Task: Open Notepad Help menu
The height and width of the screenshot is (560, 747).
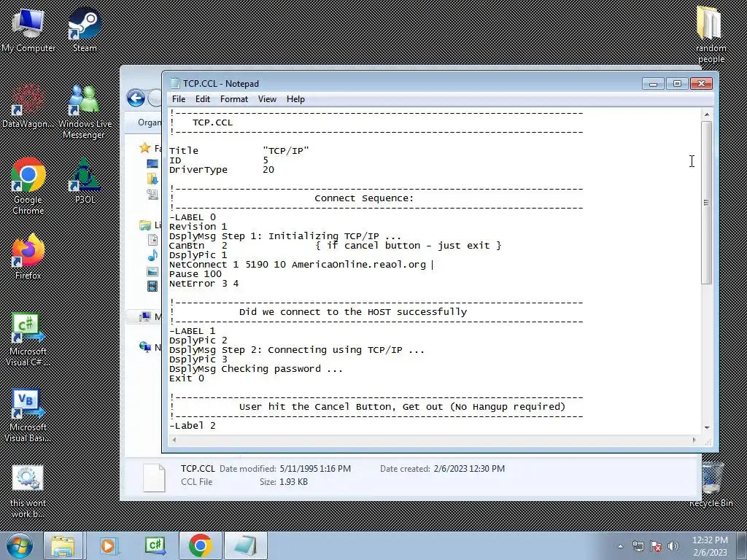Action: (x=295, y=99)
